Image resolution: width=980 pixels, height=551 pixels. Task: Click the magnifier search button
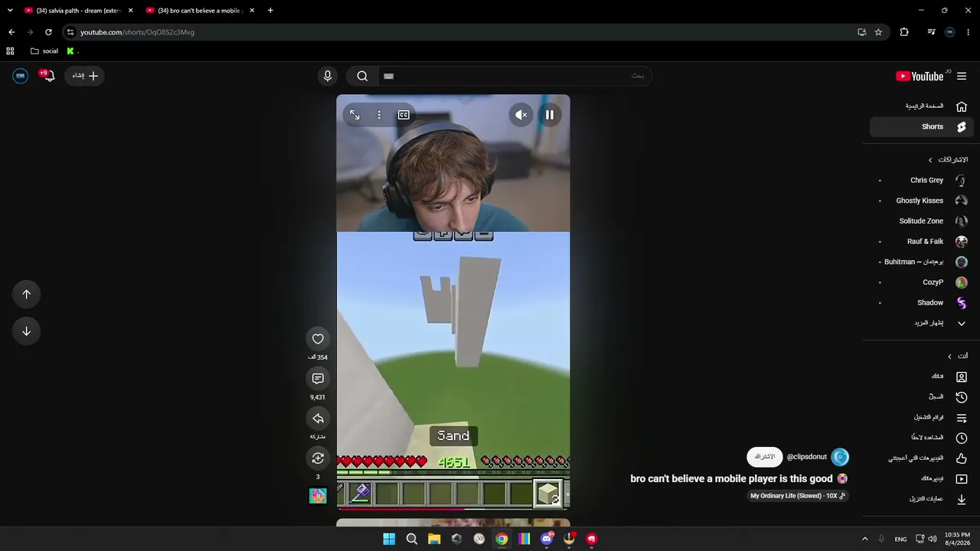(363, 76)
